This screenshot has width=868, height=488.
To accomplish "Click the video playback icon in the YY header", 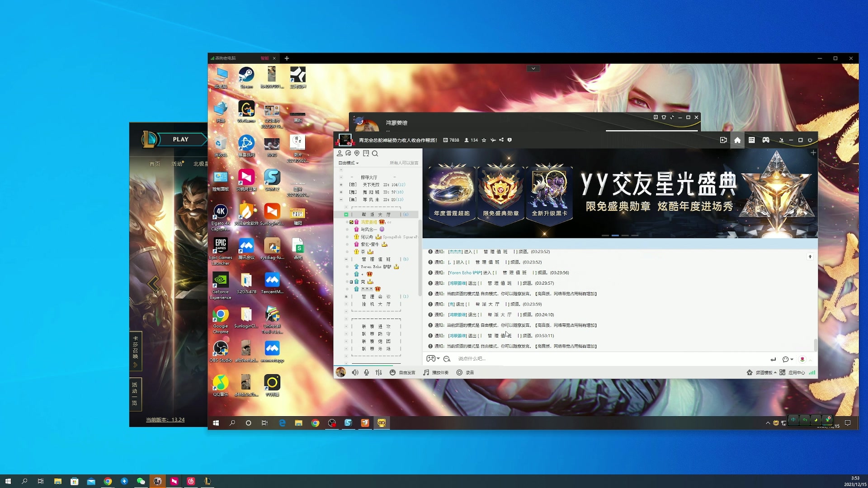I will (x=723, y=140).
